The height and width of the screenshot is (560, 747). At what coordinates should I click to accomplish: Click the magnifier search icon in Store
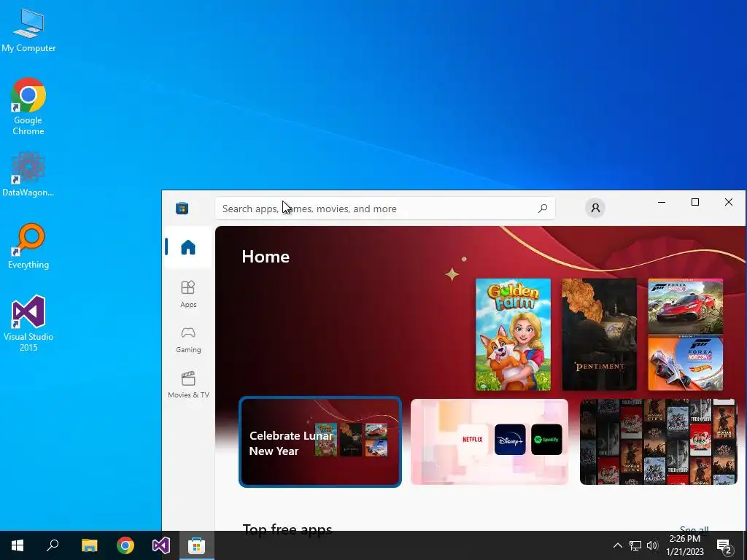tap(543, 209)
